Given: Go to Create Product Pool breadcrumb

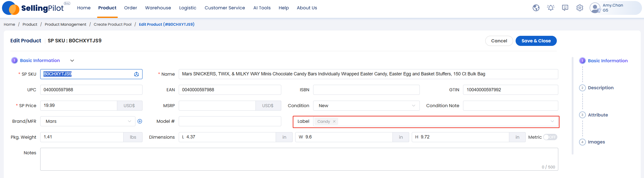Looking at the screenshot, I should tap(112, 24).
